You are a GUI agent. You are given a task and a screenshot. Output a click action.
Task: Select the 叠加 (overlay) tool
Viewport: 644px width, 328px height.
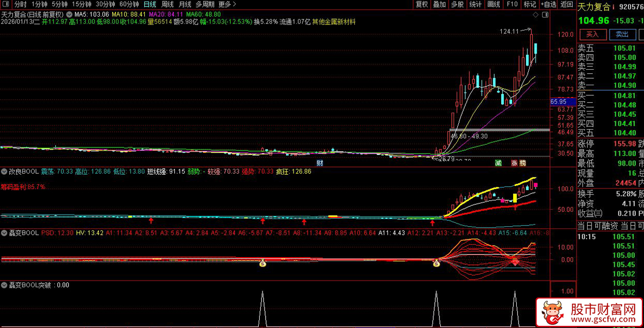pyautogui.click(x=439, y=4)
